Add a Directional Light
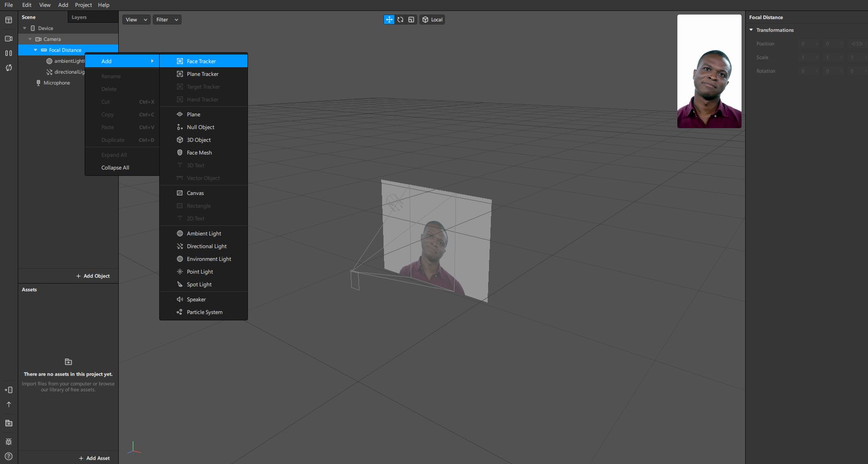This screenshot has width=868, height=464. point(203,246)
